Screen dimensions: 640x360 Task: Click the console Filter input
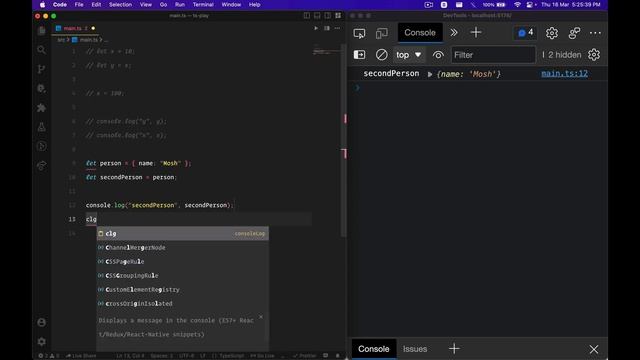tap(493, 55)
